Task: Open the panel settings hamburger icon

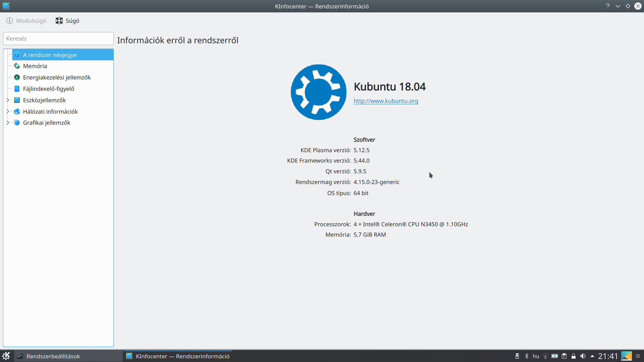Action: coord(638,356)
